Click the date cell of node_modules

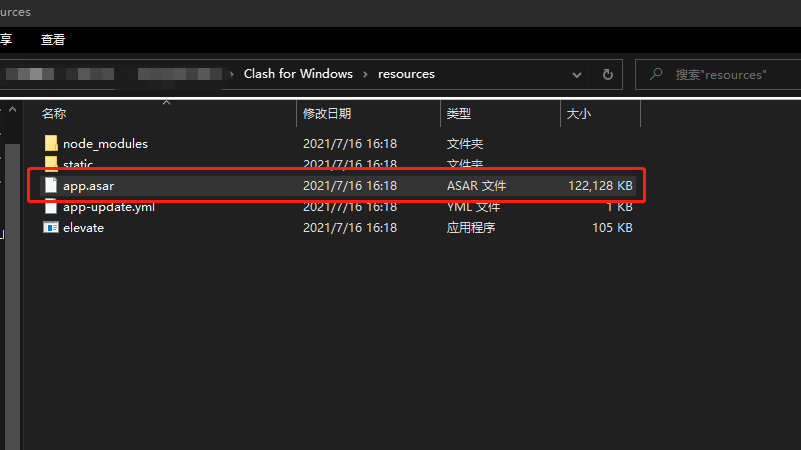pyautogui.click(x=350, y=144)
